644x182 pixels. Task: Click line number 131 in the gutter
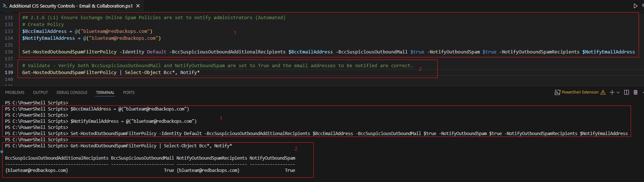9,17
